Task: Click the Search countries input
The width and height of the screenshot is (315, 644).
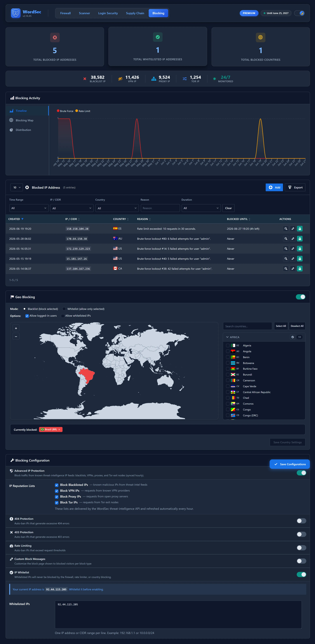Action: point(247,326)
